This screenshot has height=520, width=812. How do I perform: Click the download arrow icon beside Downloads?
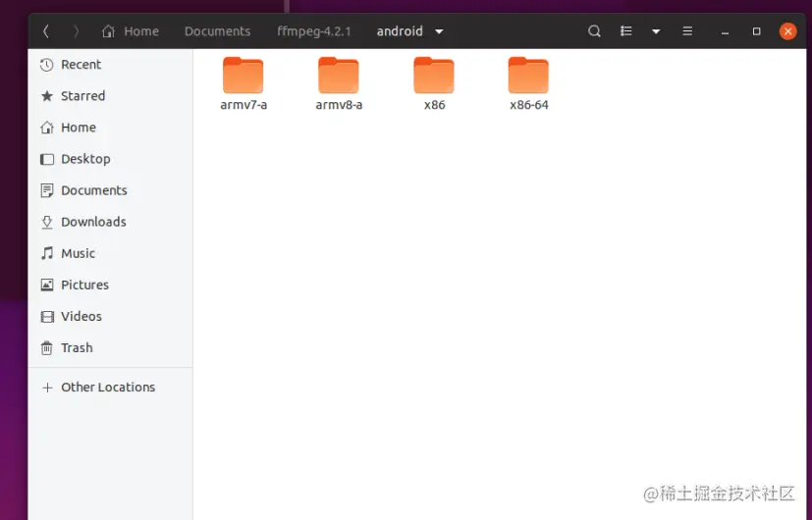pyautogui.click(x=46, y=222)
